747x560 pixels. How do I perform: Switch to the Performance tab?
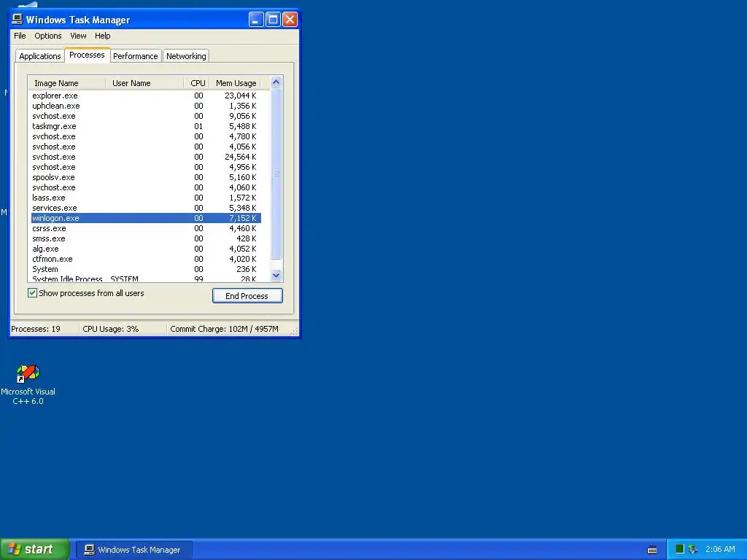[135, 55]
